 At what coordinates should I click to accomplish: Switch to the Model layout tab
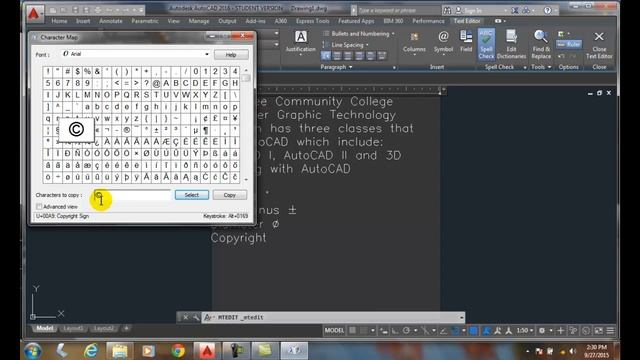45,328
